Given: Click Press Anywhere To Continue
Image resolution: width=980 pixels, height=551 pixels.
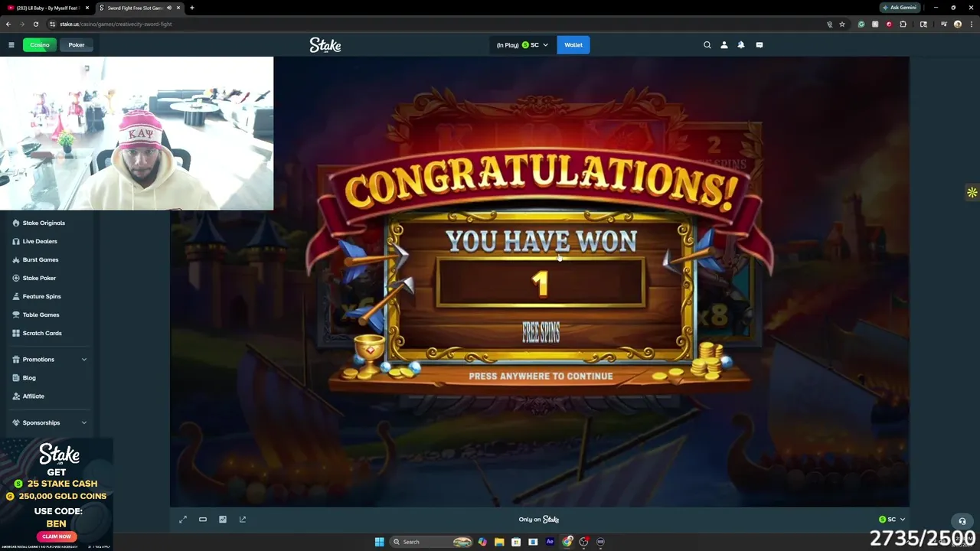Looking at the screenshot, I should [x=541, y=376].
